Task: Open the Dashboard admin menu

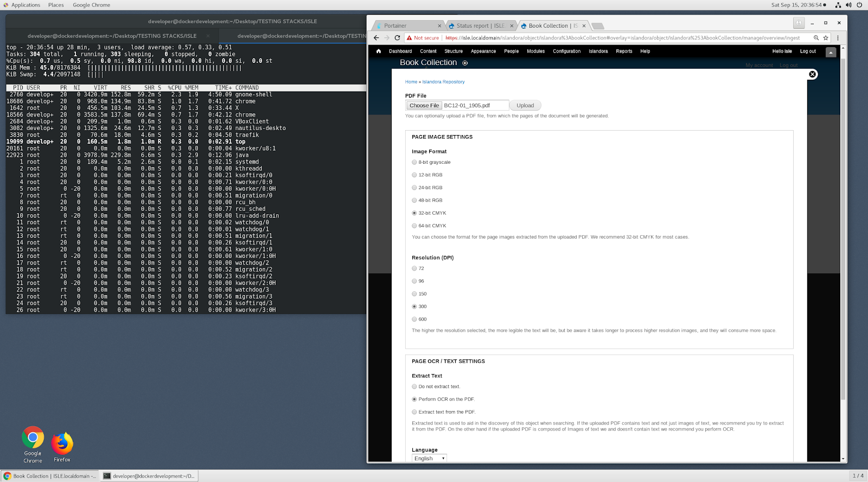Action: click(x=400, y=51)
